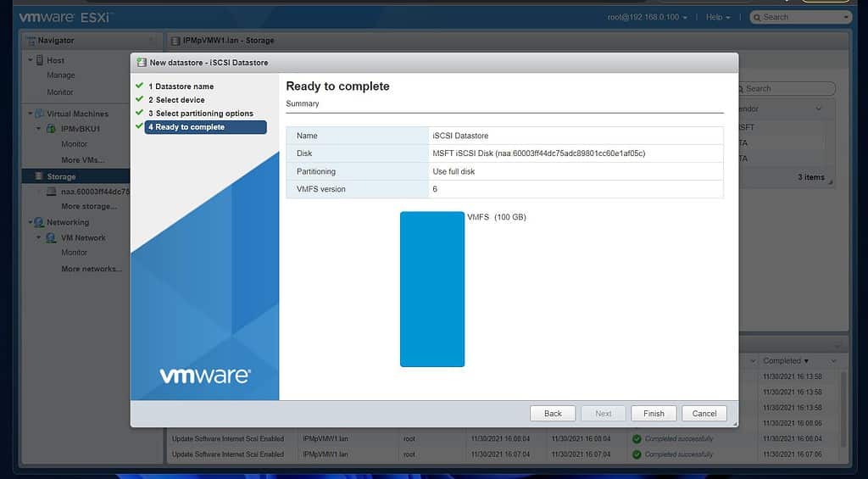
Task: Open the More networks... link
Action: pyautogui.click(x=92, y=269)
